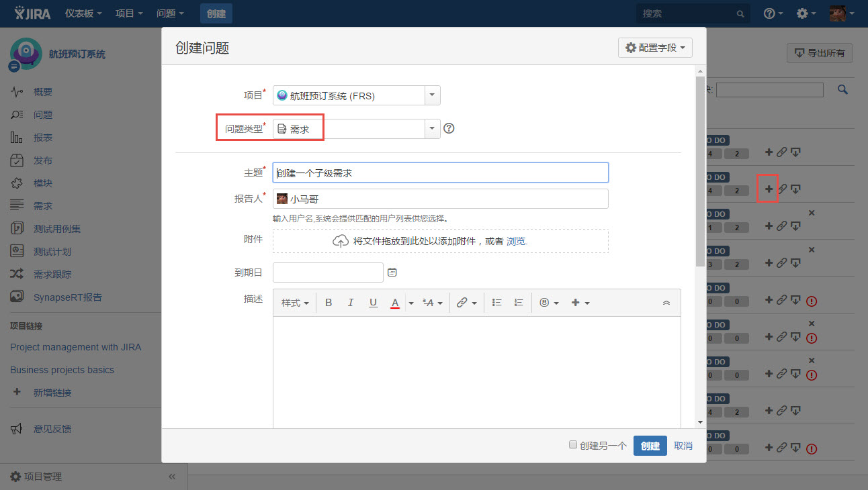This screenshot has height=490, width=868.
Task: Click link icon in the row with counts 3 and 2
Action: click(781, 263)
